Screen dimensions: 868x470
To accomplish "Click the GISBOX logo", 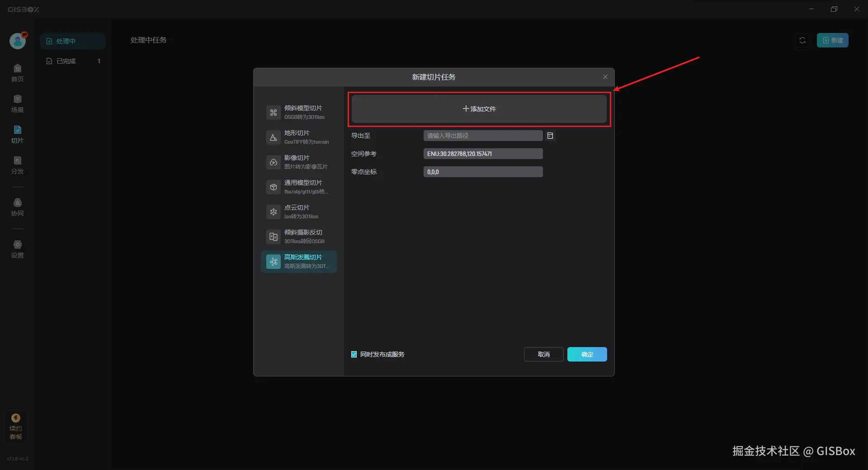I will tap(23, 9).
